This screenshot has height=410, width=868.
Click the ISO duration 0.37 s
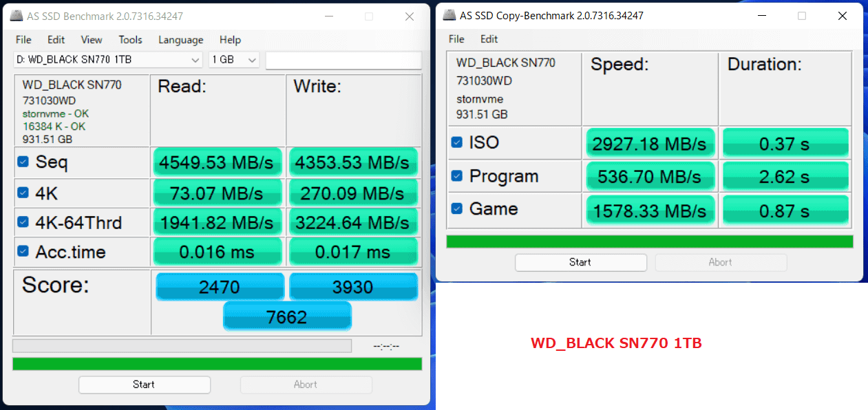coord(785,143)
